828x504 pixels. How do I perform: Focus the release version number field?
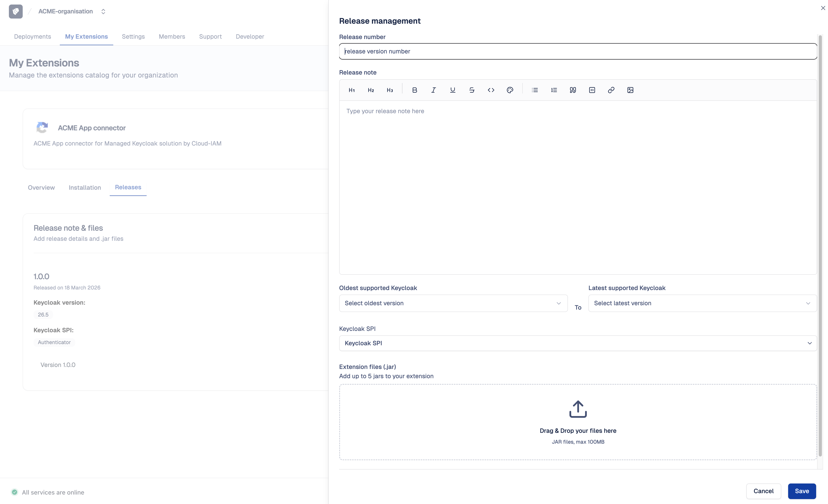(x=578, y=51)
